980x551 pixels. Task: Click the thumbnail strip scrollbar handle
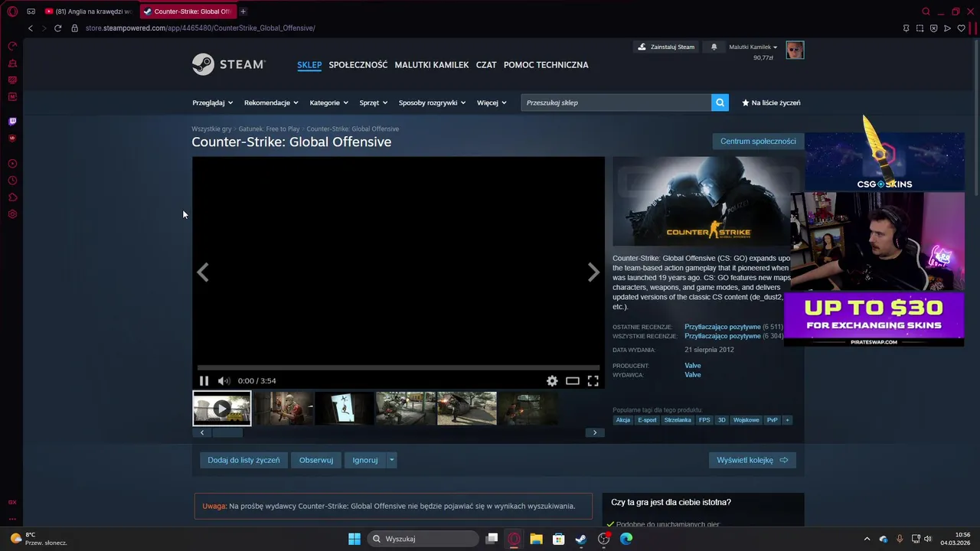click(x=227, y=432)
